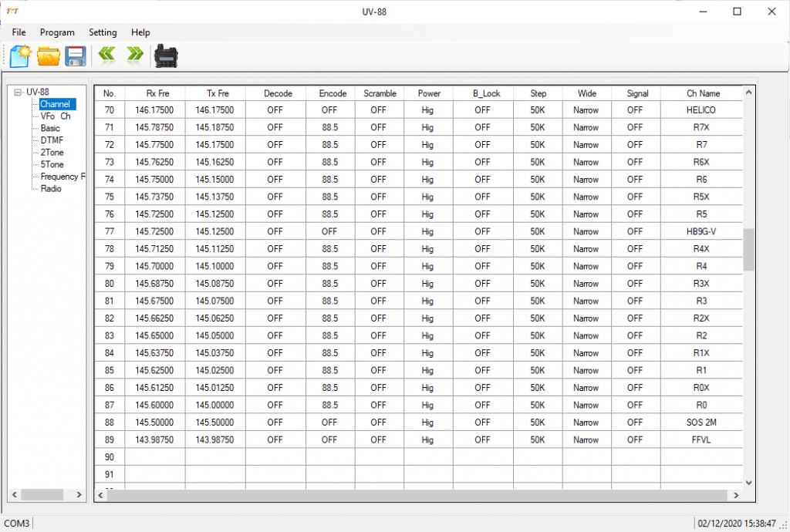
Task: Click Rx frequency 143.98750 in row 89
Action: coord(154,440)
